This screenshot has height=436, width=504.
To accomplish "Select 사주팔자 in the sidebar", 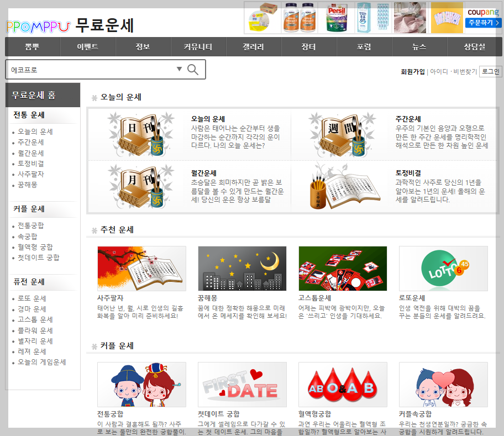I will [x=30, y=174].
